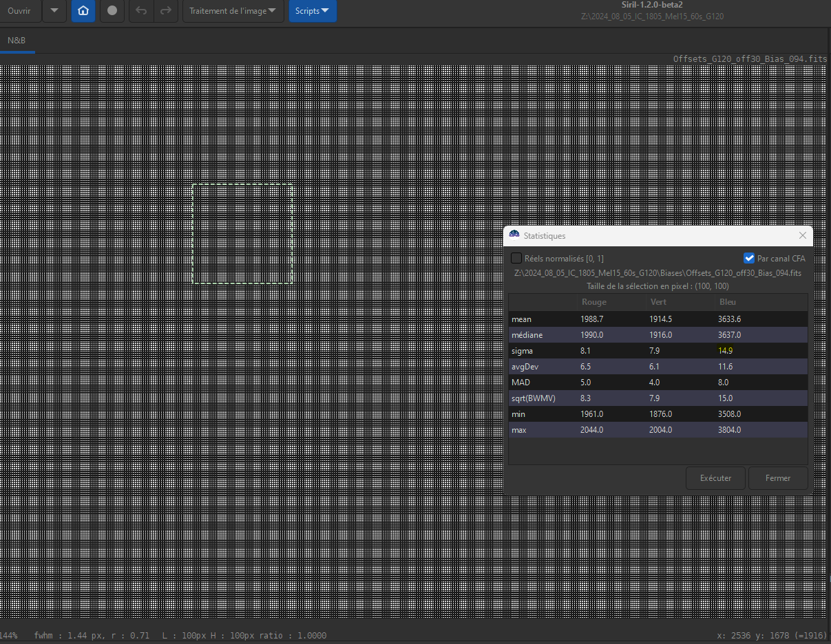Select the sqrt(BWMV) row label
Viewport: 831px width, 644px height.
[534, 398]
